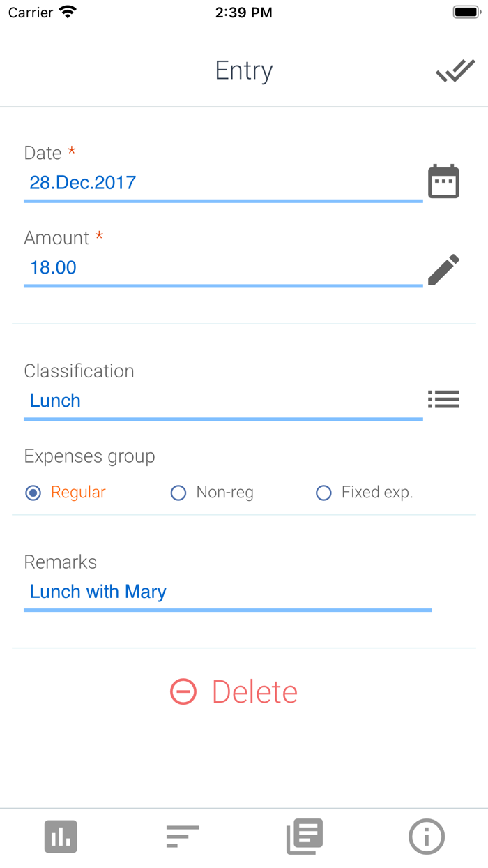The image size is (488, 868).
Task: Select the Regular expenses group
Action: point(32,493)
